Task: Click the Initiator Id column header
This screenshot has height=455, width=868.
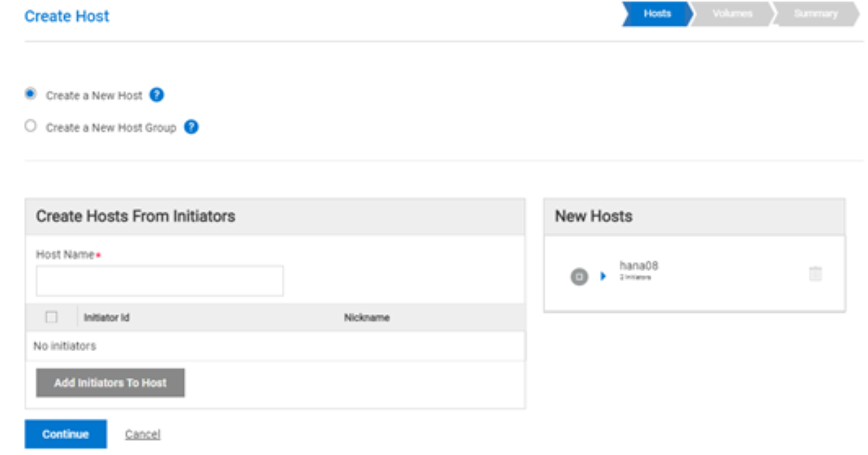Action: point(106,317)
